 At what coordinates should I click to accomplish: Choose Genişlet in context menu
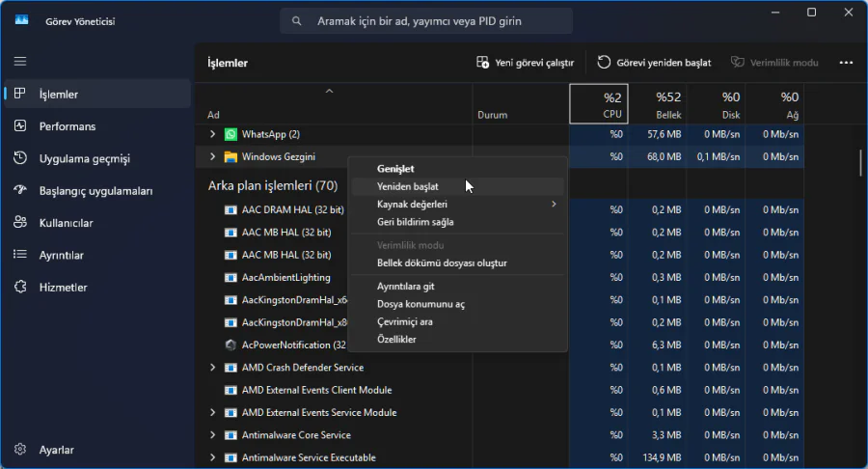click(457, 169)
